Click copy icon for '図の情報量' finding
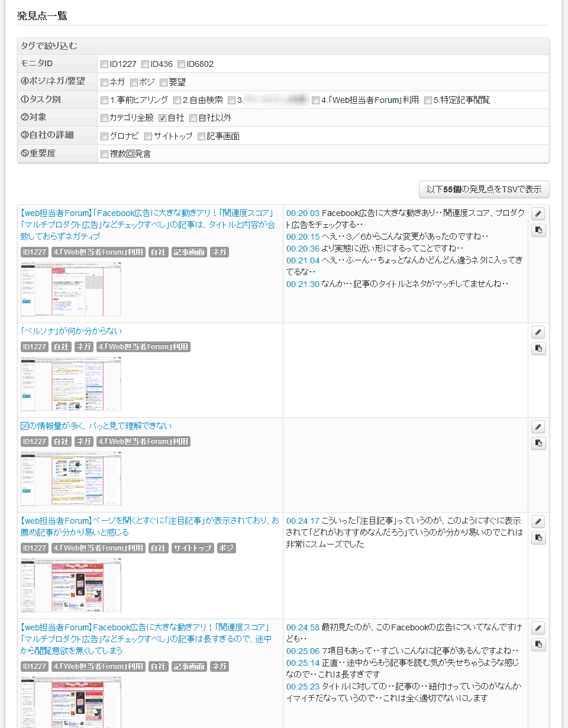This screenshot has height=728, width=568. (x=538, y=443)
